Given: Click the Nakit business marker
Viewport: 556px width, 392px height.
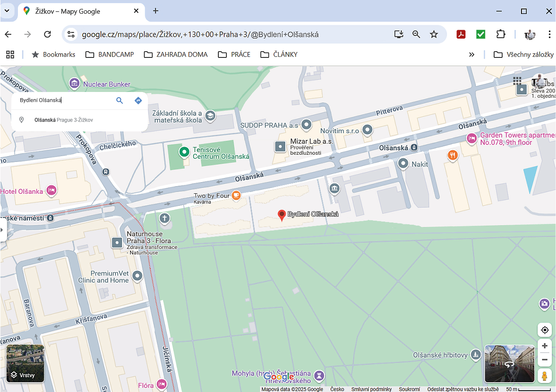Looking at the screenshot, I should click(403, 164).
